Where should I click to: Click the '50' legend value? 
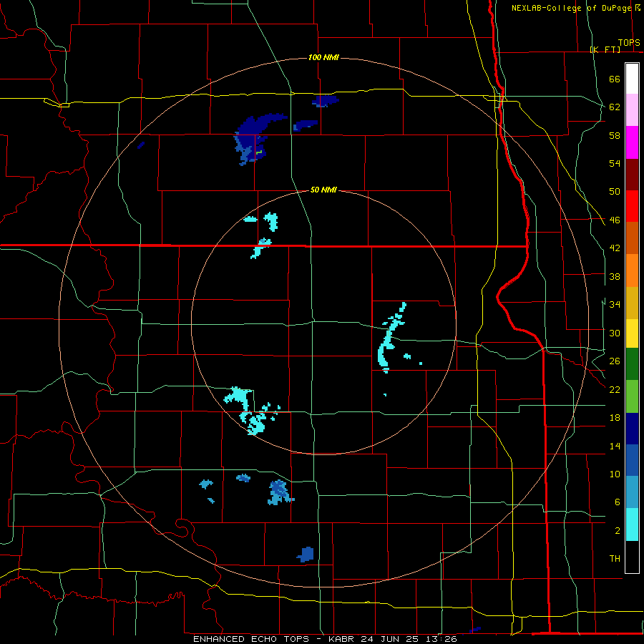click(x=615, y=192)
